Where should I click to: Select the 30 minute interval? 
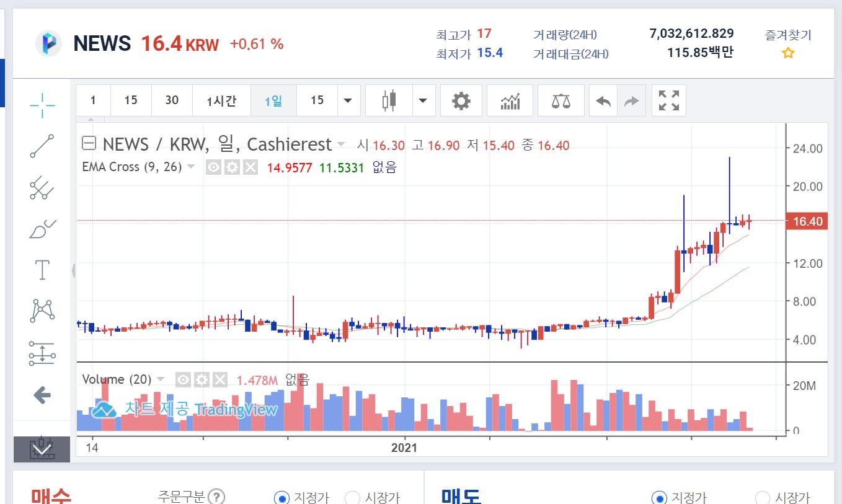(x=172, y=100)
